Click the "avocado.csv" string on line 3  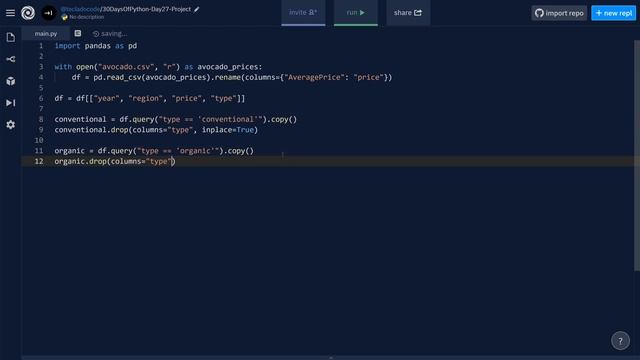[126, 67]
